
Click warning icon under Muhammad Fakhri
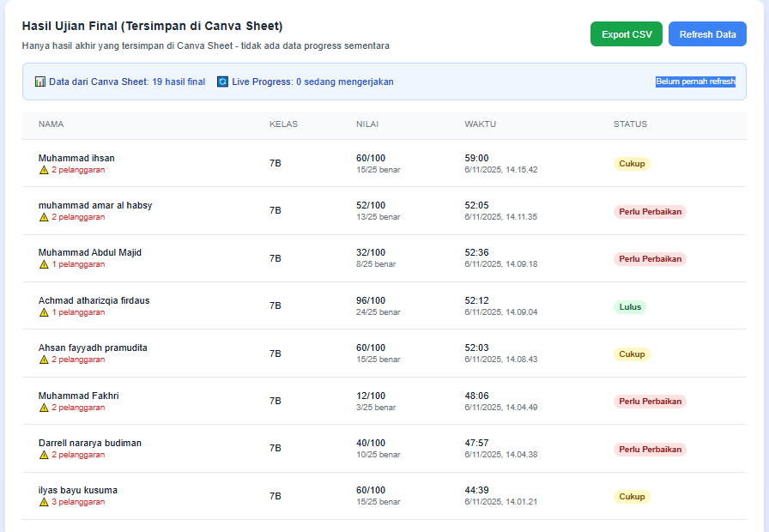point(44,408)
